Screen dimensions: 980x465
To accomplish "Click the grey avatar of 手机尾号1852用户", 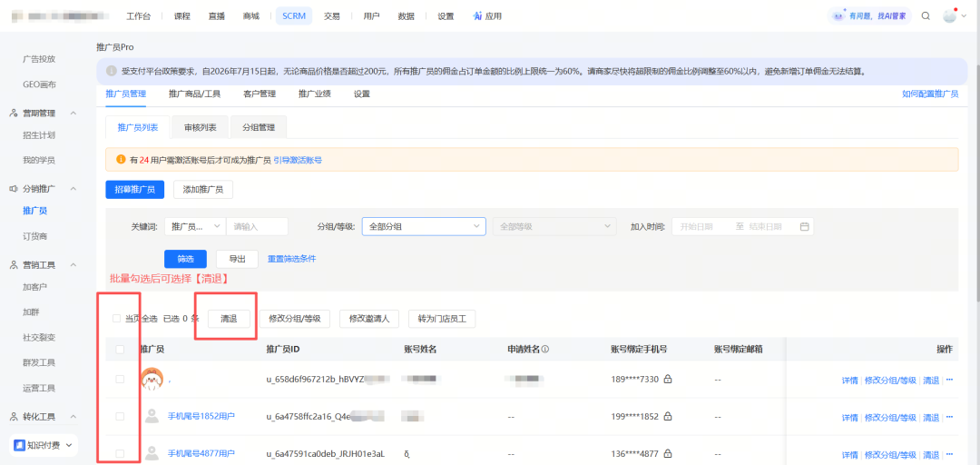I will click(x=152, y=416).
